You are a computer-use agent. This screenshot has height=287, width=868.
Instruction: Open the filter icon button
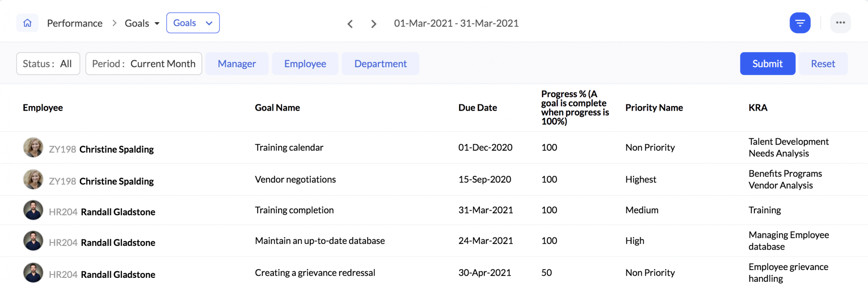(800, 23)
